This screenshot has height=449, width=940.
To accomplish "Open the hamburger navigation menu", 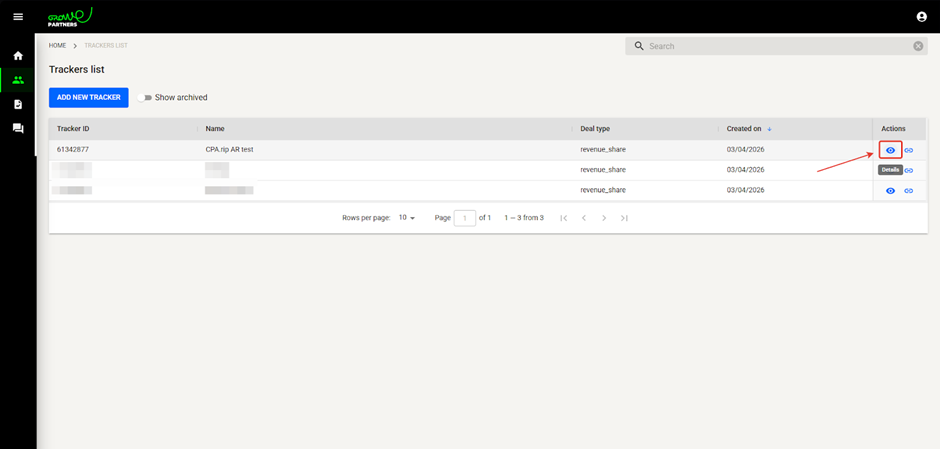I will tap(17, 17).
